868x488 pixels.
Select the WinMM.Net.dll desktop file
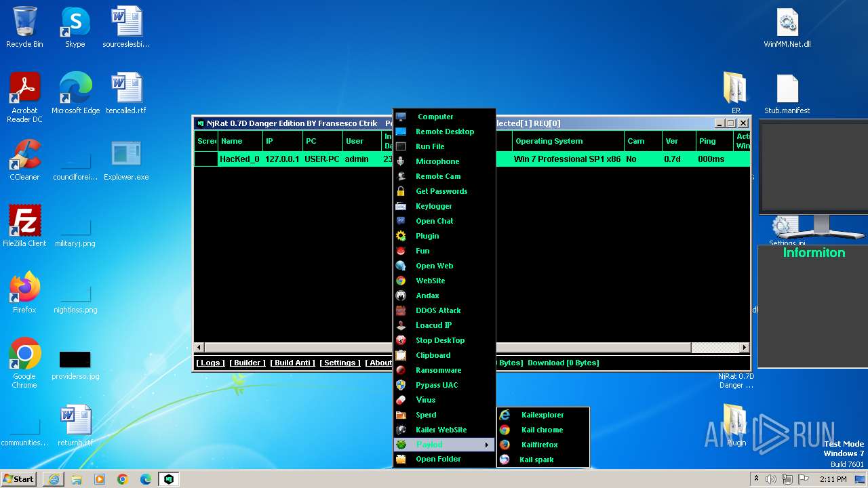tap(787, 27)
